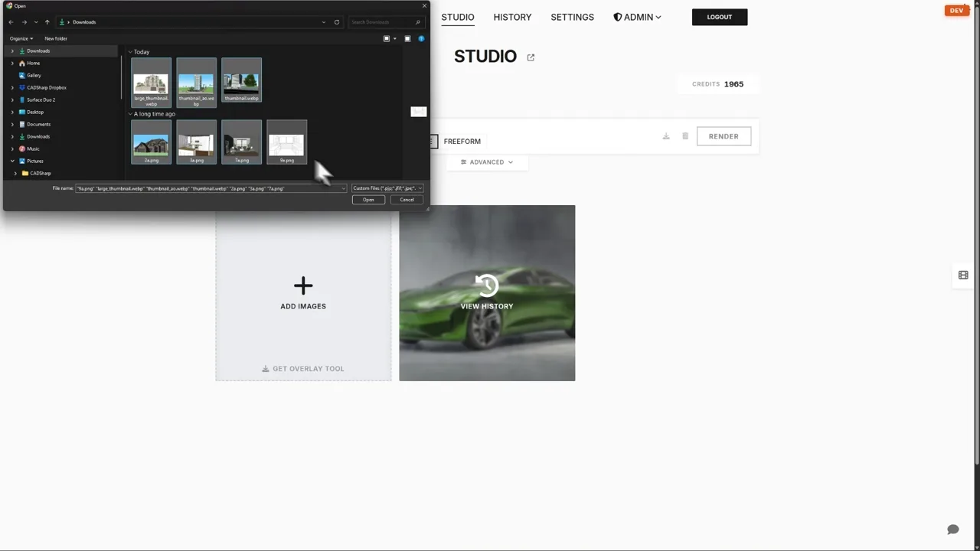
Task: Click the Search Downloads field
Action: pos(385,22)
